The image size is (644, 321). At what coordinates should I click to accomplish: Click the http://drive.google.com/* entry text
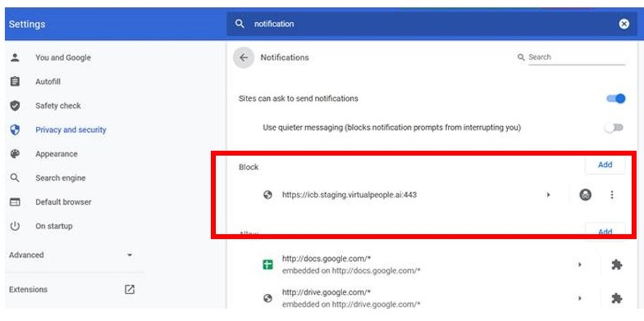click(326, 292)
